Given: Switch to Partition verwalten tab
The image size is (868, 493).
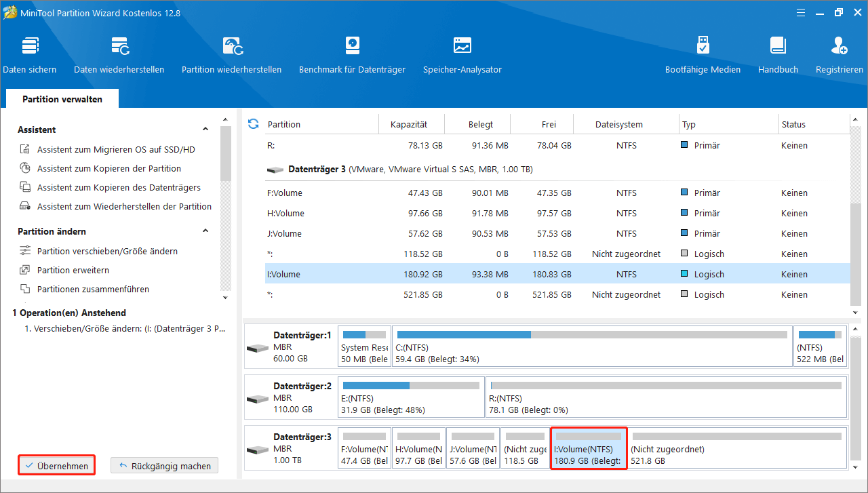Looking at the screenshot, I should coord(62,99).
